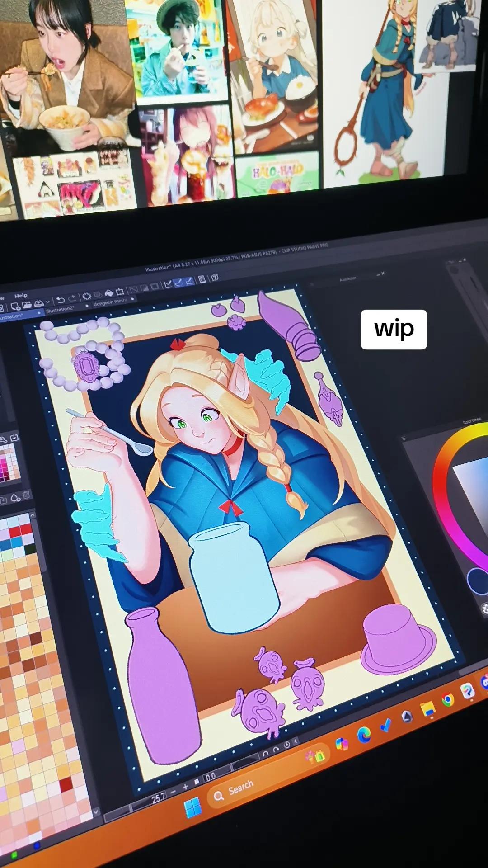Click the Windows taskbar Search box
This screenshot has width=488, height=868.
tap(268, 775)
